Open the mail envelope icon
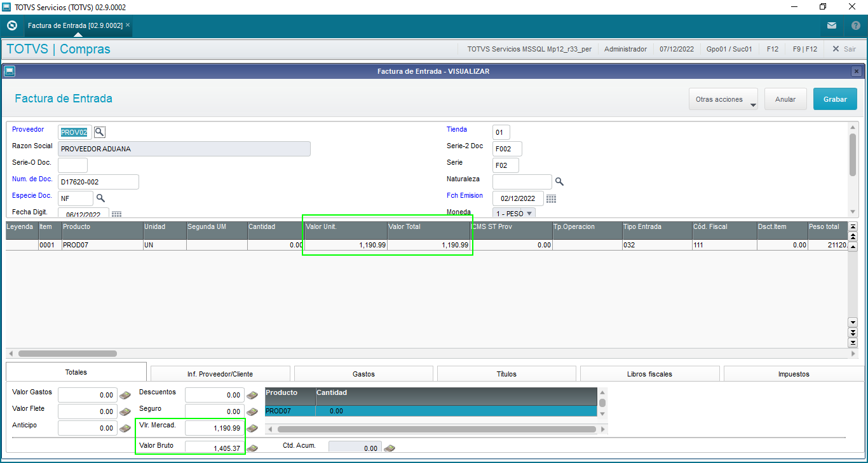The height and width of the screenshot is (463, 868). (x=832, y=26)
